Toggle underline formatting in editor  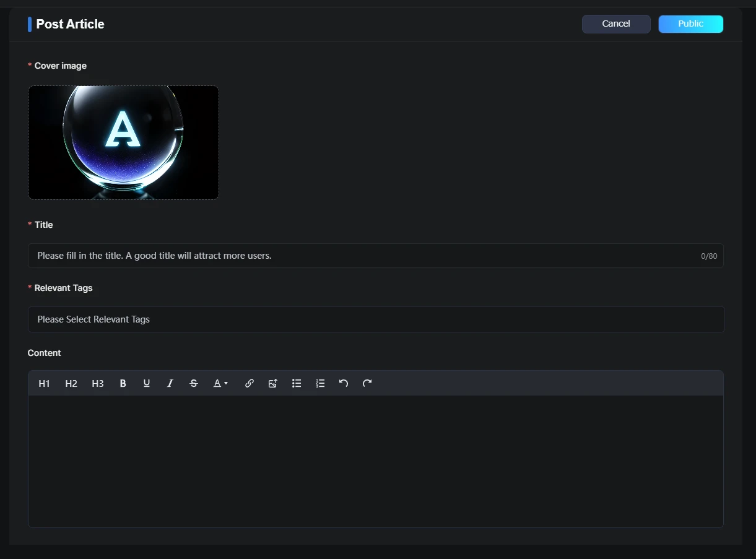point(147,384)
